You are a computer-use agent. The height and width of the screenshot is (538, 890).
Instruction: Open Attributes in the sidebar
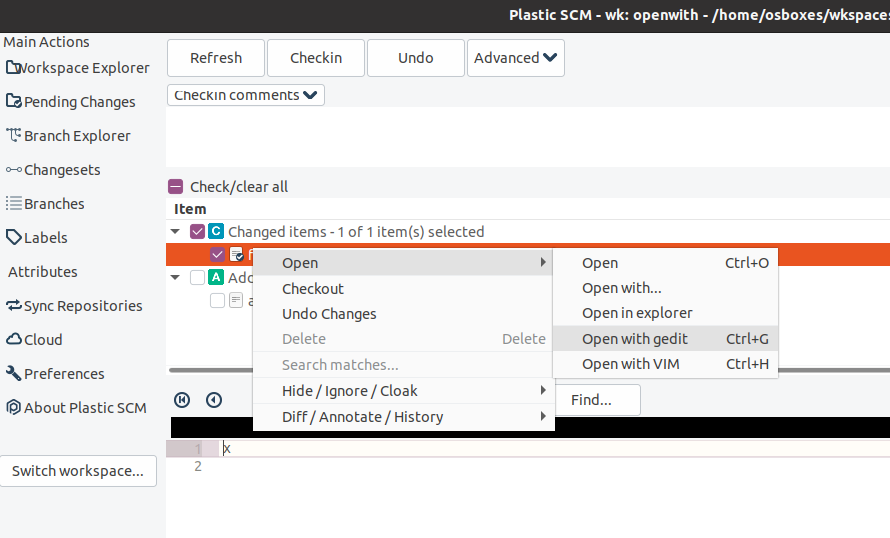point(43,271)
